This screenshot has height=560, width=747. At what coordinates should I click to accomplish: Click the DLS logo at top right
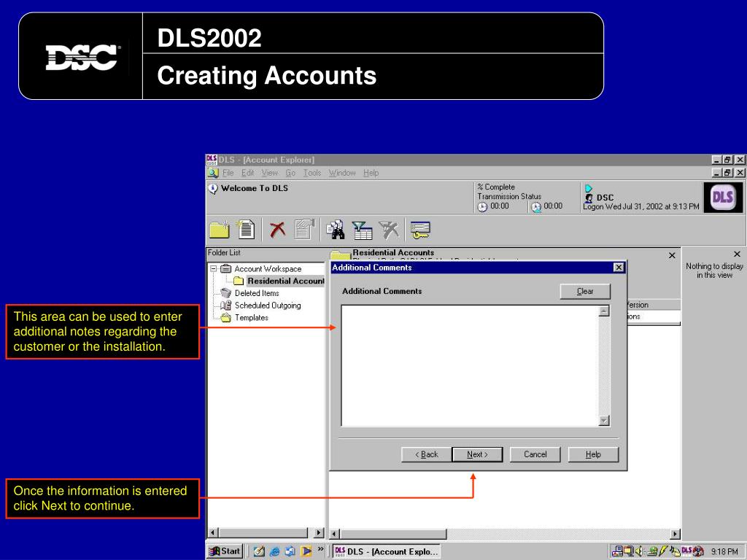coord(722,197)
